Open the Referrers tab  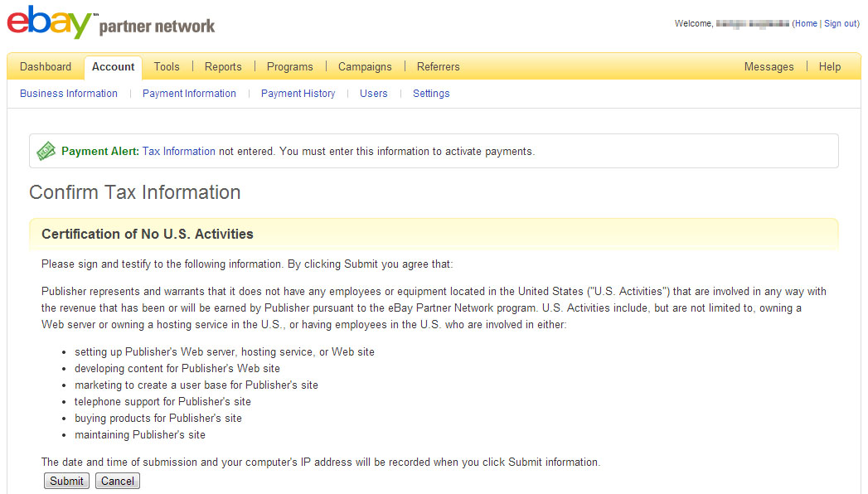439,67
